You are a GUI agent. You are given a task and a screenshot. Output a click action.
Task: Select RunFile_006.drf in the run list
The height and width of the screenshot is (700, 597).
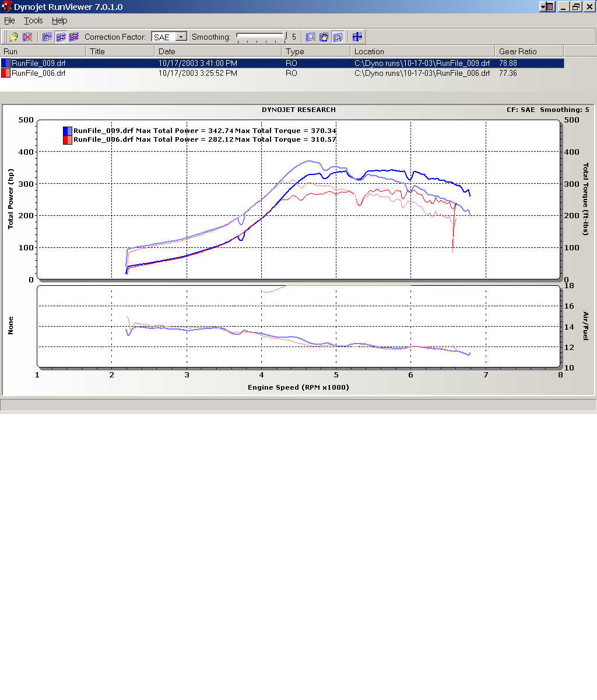38,73
